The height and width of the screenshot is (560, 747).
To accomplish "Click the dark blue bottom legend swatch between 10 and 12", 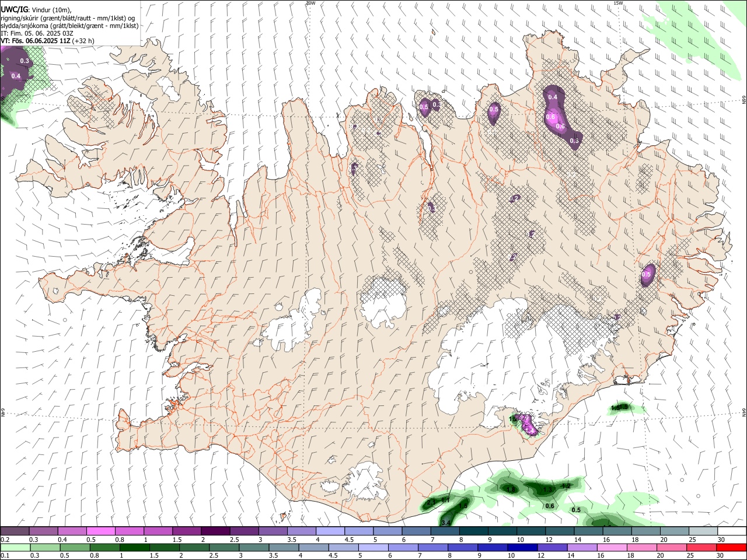I will pyautogui.click(x=522, y=548).
